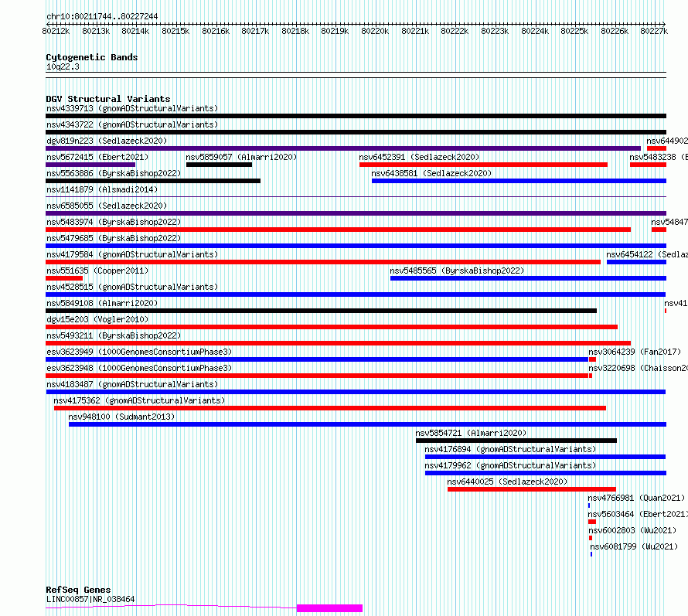Click the black nsv5854721 variant bar
Image resolution: width=688 pixels, height=616 pixels.
[516, 441]
